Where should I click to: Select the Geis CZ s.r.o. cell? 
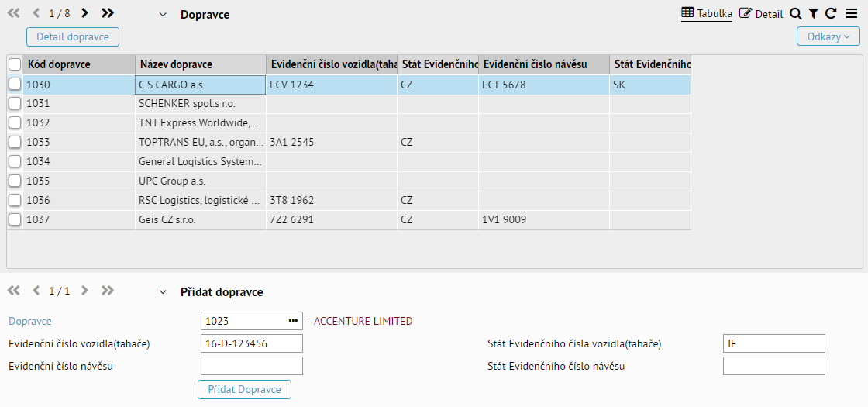[x=201, y=220]
